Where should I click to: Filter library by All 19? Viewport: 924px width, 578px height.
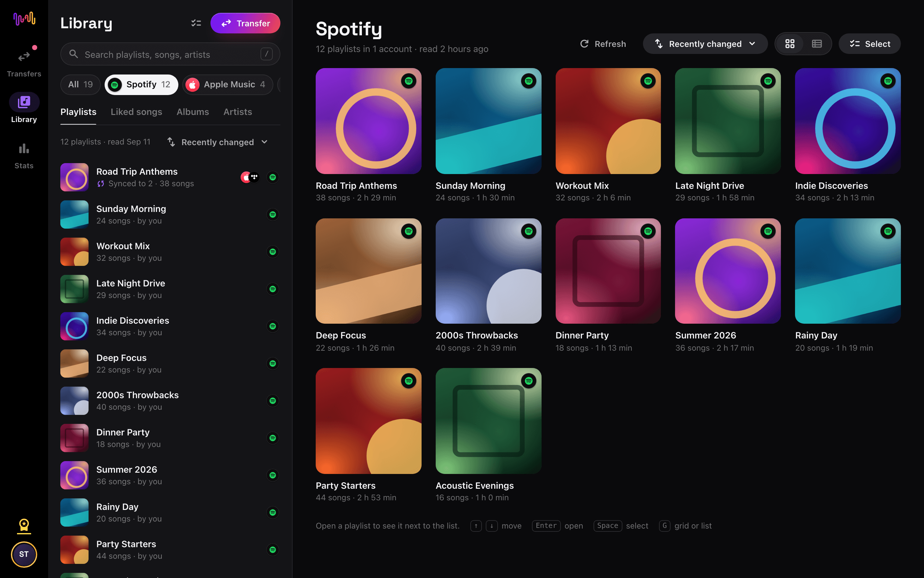80,84
